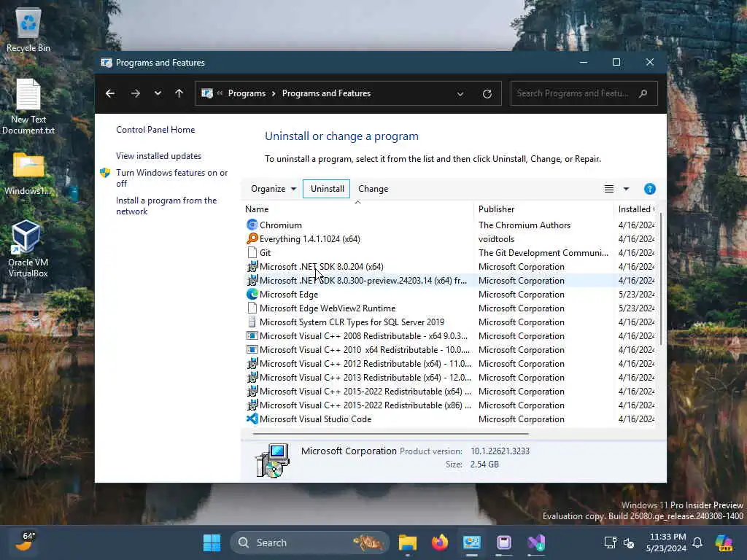Click the Programs and Features breadcrumb
The width and height of the screenshot is (747, 560).
(326, 93)
